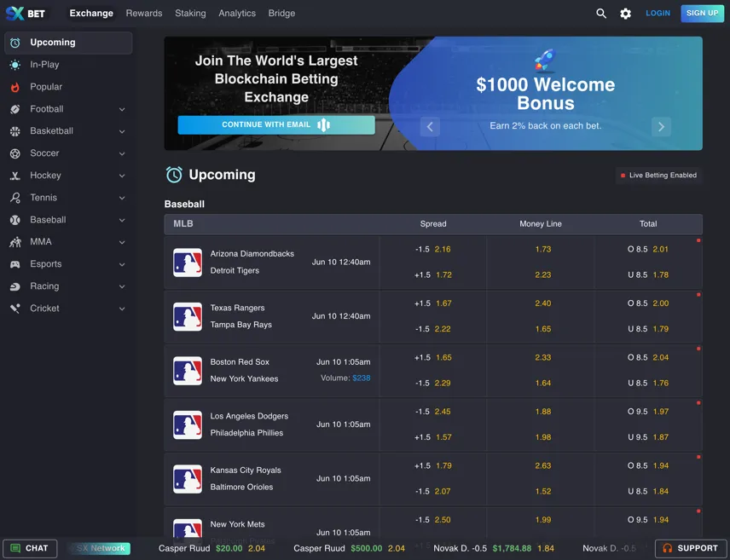Choose Yankees spread -1.5 at 2.29
Image resolution: width=730 pixels, height=560 pixels.
click(433, 383)
